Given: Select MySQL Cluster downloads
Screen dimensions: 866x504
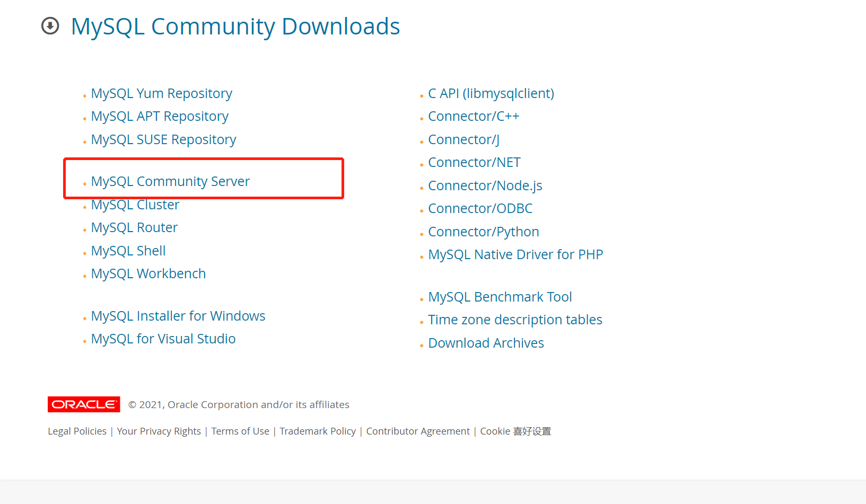Looking at the screenshot, I should click(x=135, y=204).
